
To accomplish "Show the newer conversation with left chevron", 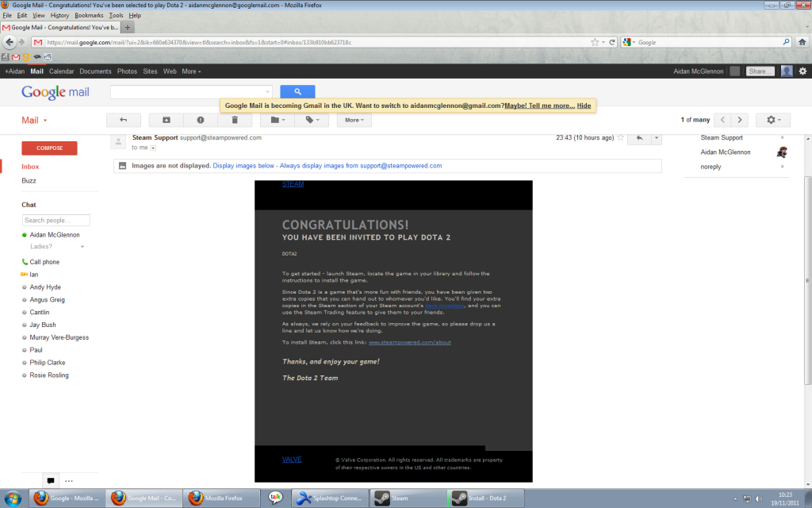I will click(x=722, y=120).
